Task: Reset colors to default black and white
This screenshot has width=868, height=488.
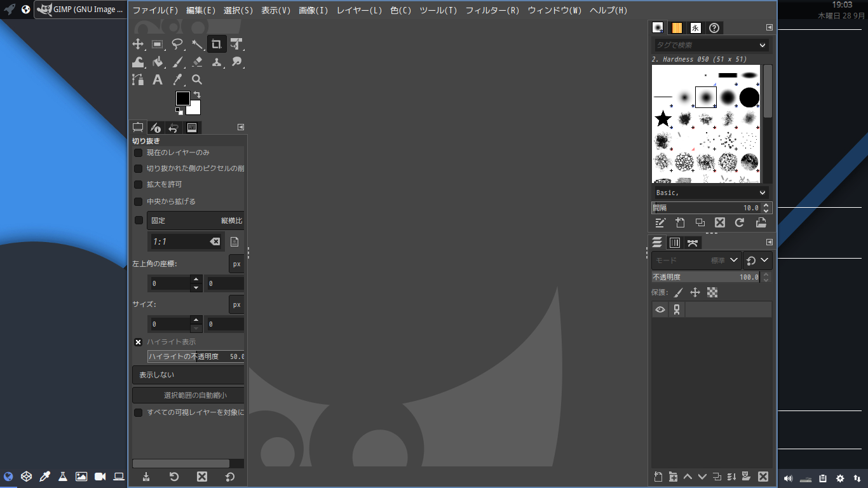Action: point(179,111)
